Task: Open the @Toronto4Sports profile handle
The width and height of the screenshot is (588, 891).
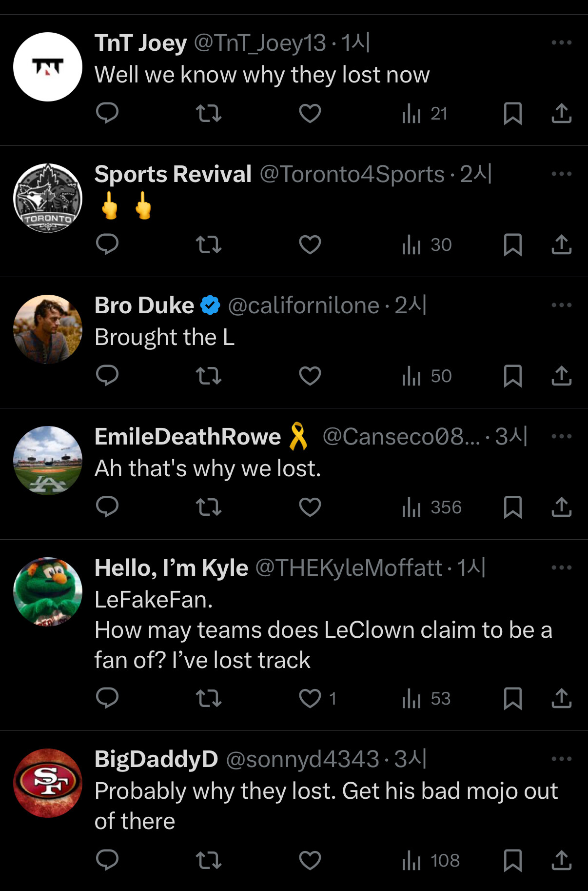Action: pos(352,174)
